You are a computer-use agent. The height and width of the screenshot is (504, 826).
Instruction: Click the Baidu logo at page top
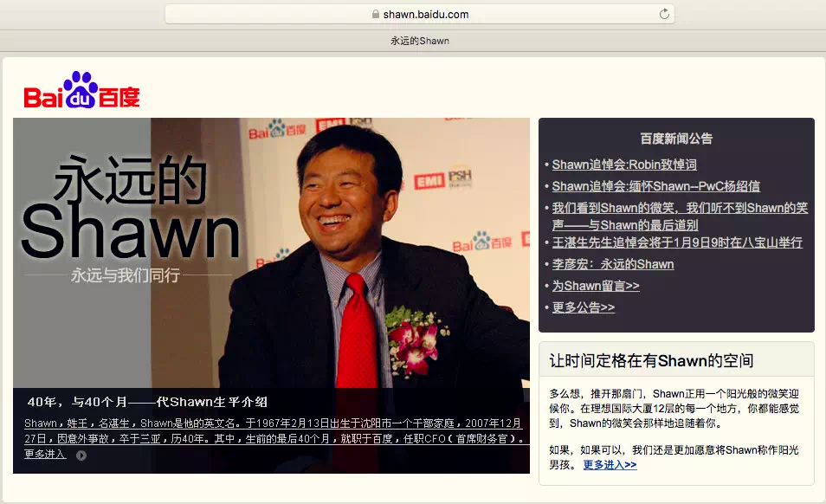tap(81, 90)
